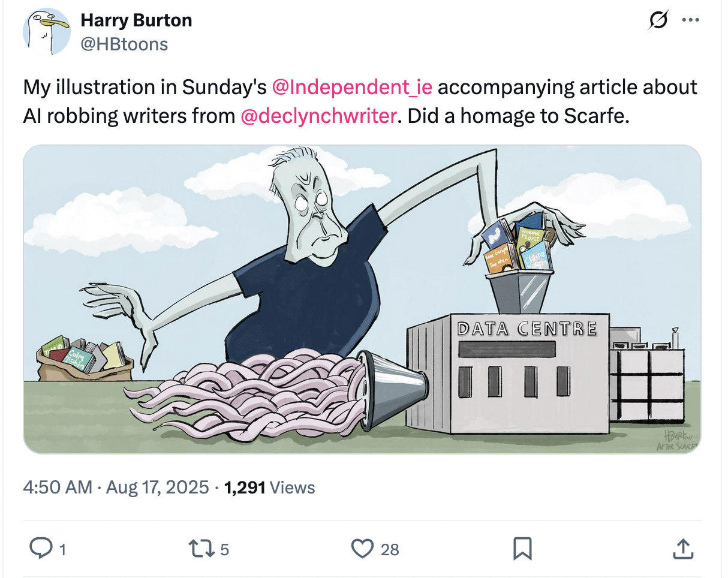Image resolution: width=728 pixels, height=578 pixels.
Task: Bookmark this post
Action: point(522,549)
